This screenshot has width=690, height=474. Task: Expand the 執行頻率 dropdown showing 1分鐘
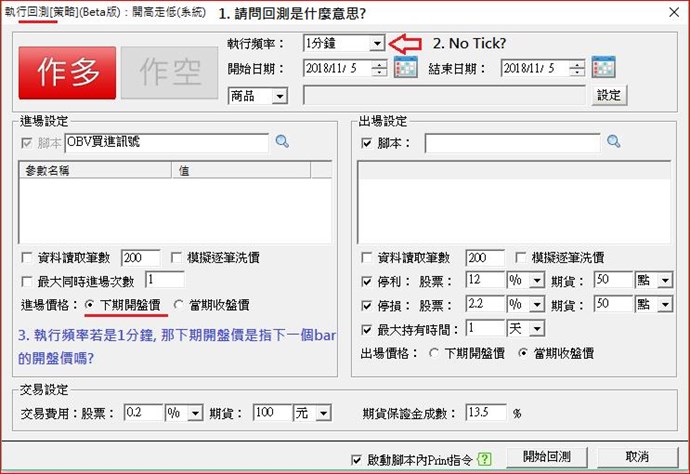pyautogui.click(x=376, y=44)
